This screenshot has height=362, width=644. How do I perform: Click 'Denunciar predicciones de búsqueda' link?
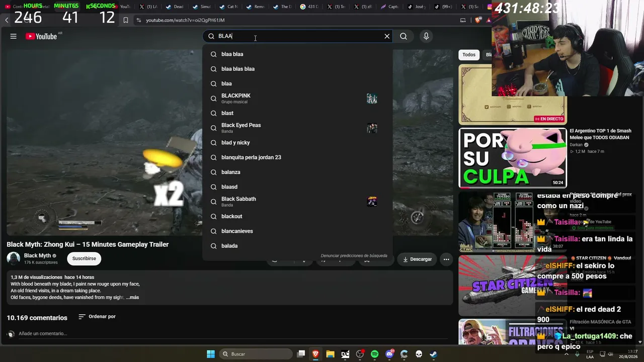point(354,255)
